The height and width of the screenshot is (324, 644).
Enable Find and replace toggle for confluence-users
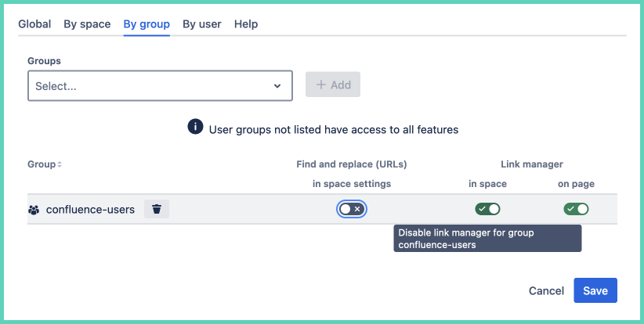click(x=352, y=209)
